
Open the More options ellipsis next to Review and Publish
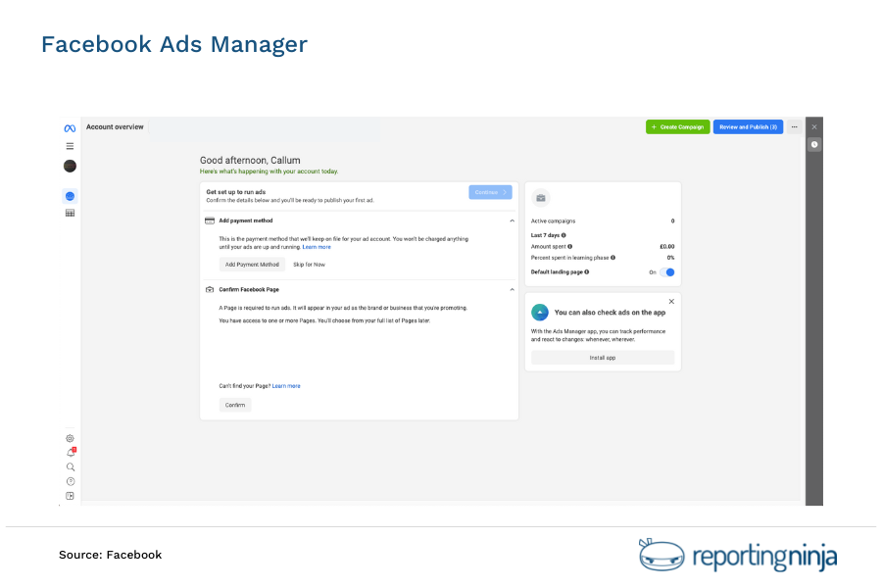pos(796,126)
